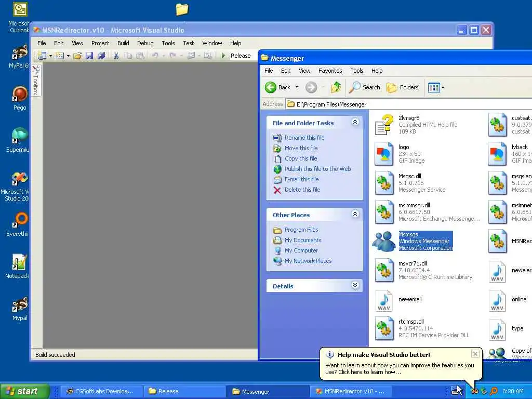Click Search magnifier in Messenger explorer toolbar

[x=365, y=87]
